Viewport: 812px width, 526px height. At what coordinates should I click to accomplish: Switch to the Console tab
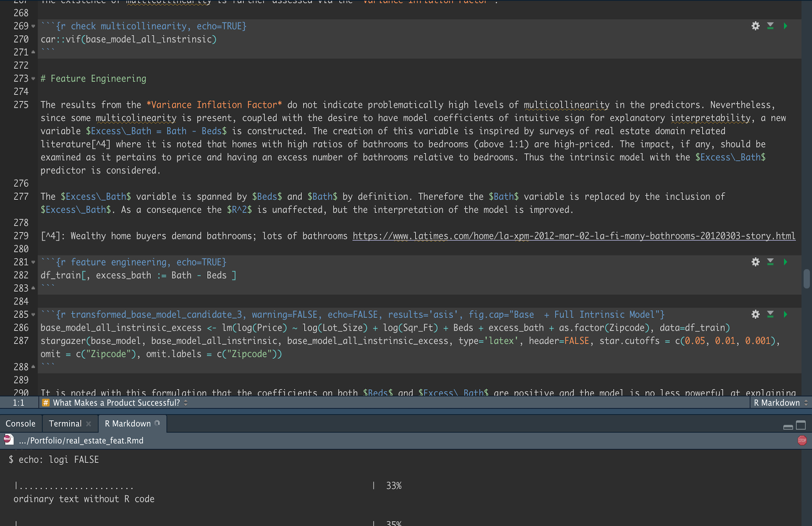pos(21,424)
